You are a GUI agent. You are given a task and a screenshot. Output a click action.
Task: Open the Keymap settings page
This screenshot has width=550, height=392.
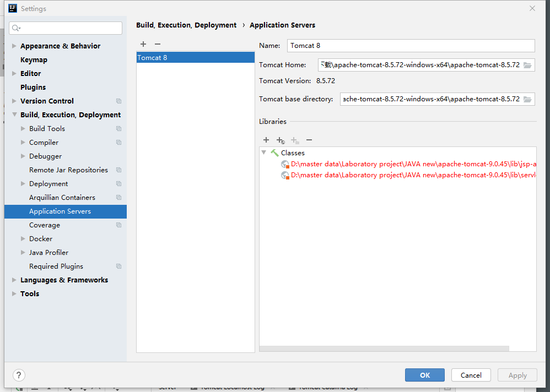[34, 60]
